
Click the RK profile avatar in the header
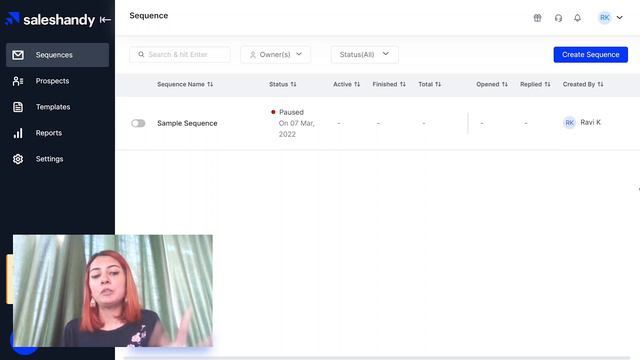604,18
